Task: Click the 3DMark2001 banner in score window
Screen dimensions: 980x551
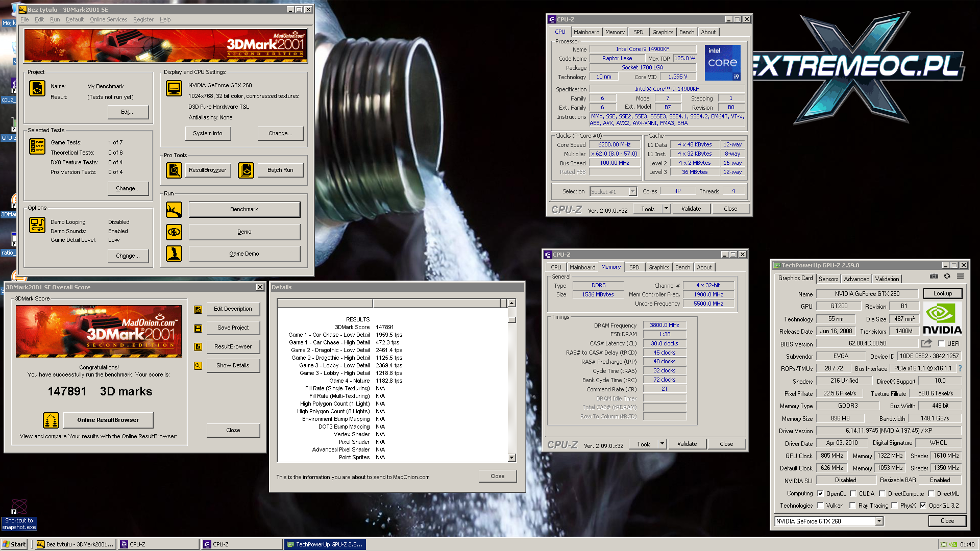Action: (x=99, y=331)
